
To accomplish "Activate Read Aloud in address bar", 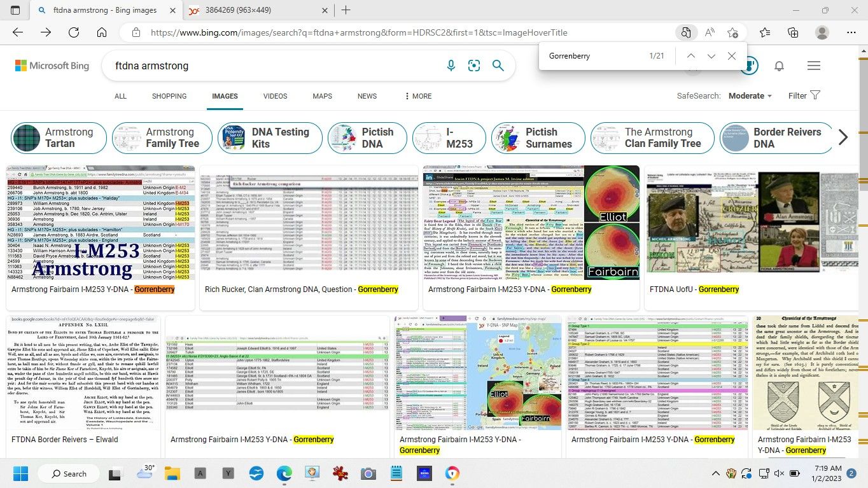I will [x=709, y=32].
